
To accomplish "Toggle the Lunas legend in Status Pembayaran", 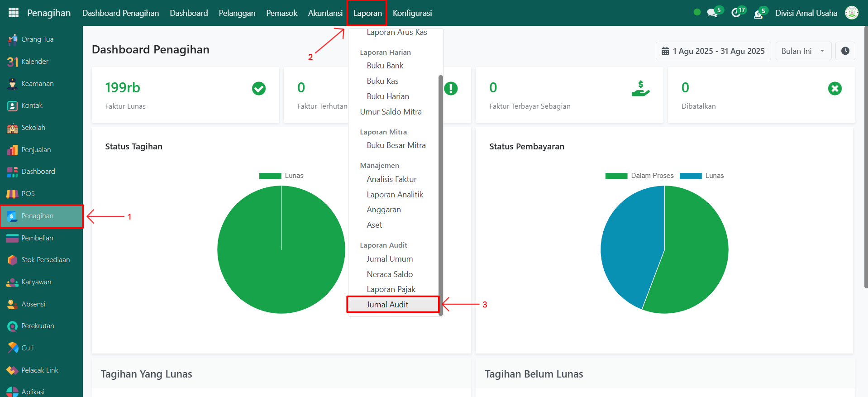I will tap(702, 176).
